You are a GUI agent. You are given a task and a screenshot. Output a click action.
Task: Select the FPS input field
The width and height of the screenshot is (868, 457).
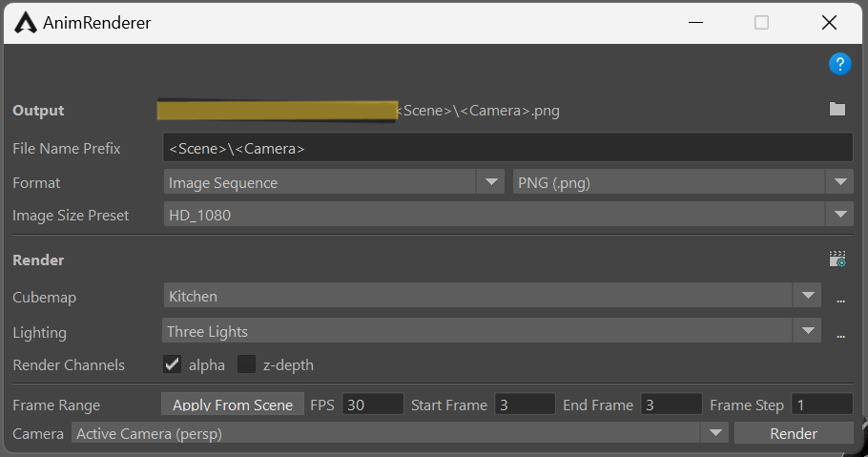372,405
